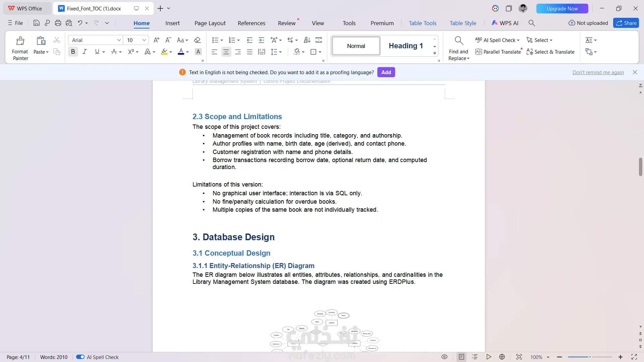The image size is (644, 362).
Task: Click the Format Painter tool
Action: tap(20, 48)
